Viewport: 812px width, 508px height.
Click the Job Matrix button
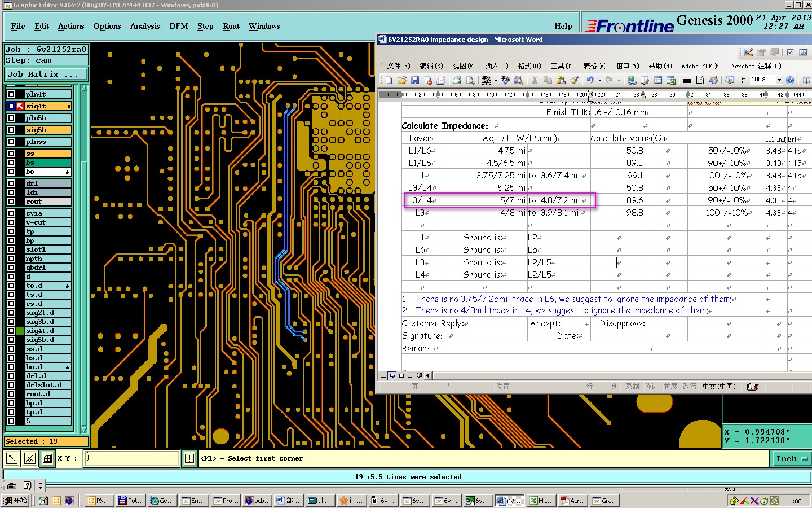tap(46, 74)
